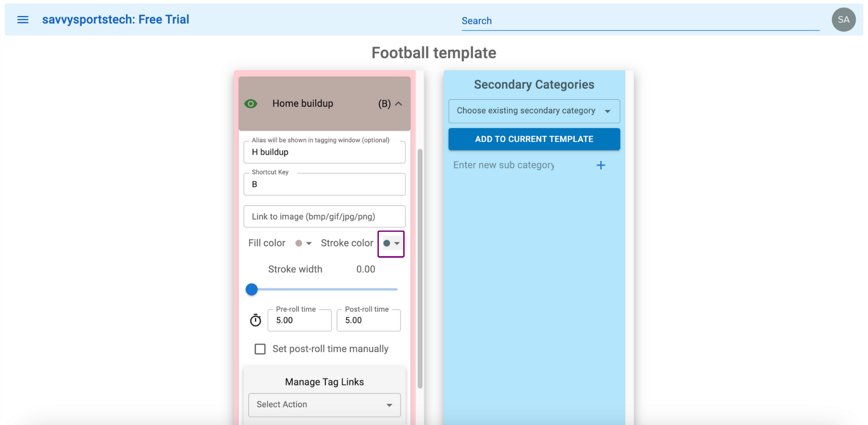Click the Link to image field
This screenshot has height=425, width=868.
tap(325, 217)
